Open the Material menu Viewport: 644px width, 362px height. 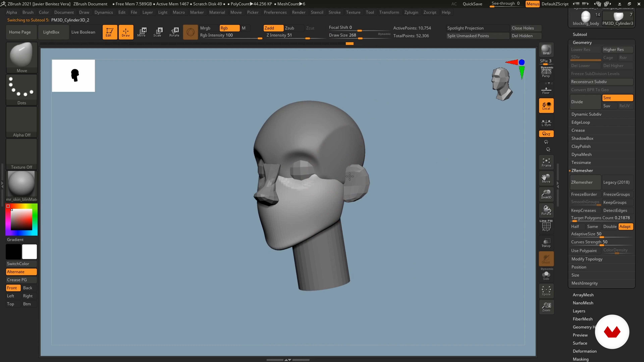217,12
